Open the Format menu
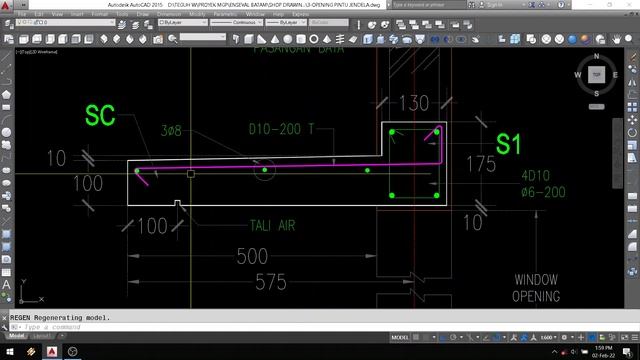Image resolution: width=640 pixels, height=360 pixels. click(99, 14)
